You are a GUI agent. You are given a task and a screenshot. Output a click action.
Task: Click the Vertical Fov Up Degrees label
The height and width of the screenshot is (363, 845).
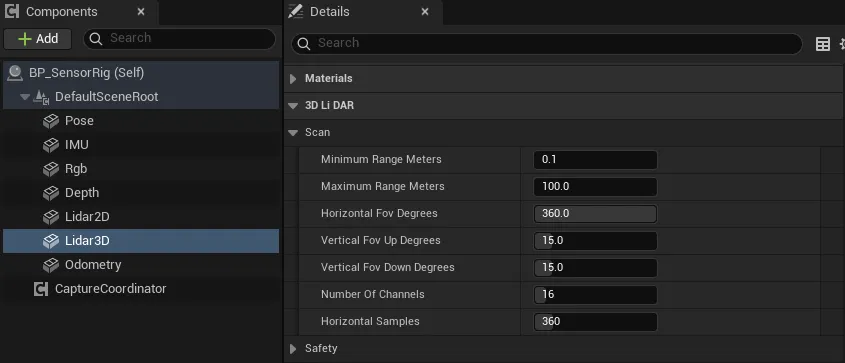380,240
